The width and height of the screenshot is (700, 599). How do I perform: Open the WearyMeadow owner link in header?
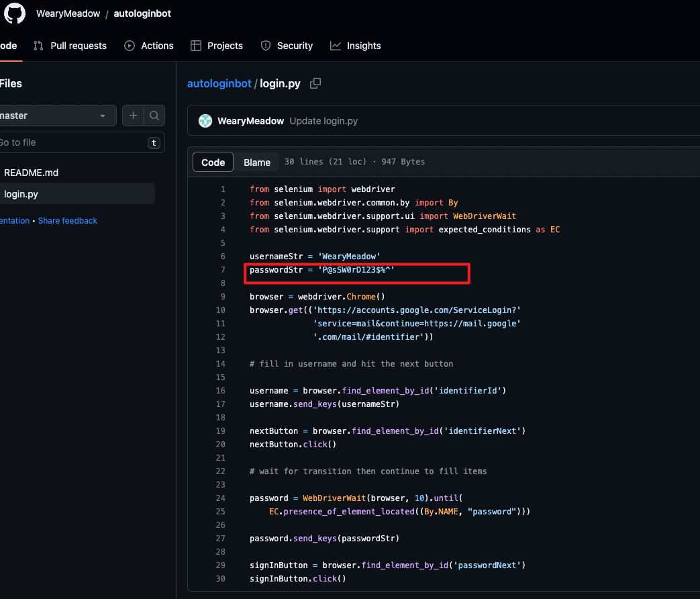[x=68, y=13]
